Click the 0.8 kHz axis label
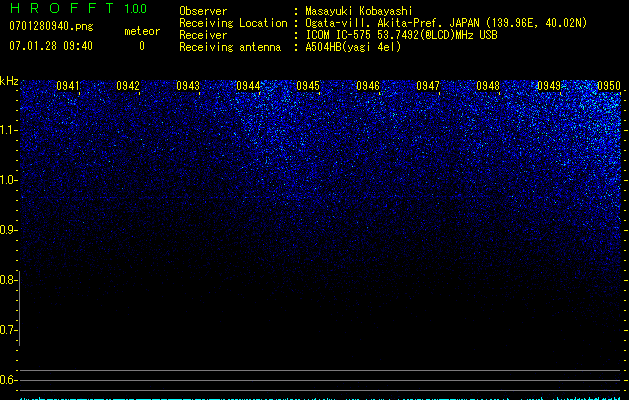 click(x=8, y=280)
